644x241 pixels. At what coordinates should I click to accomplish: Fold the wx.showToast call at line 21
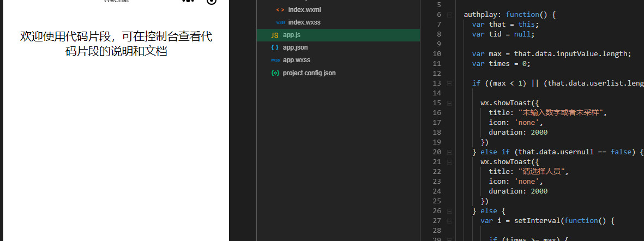coord(449,162)
